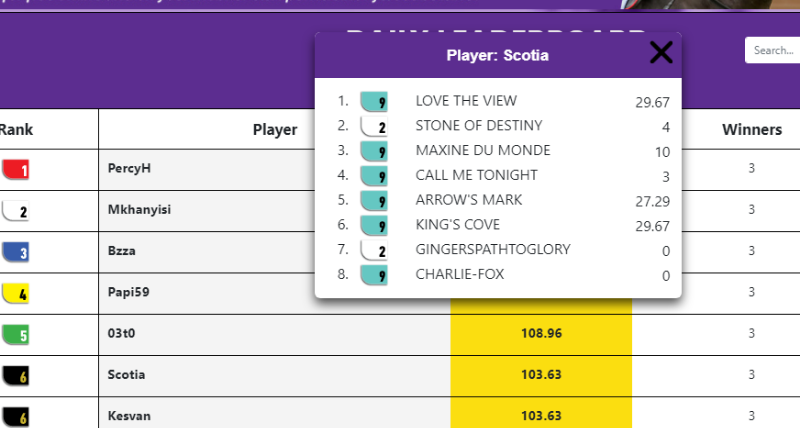Image resolution: width=800 pixels, height=428 pixels.
Task: Open player PercyH's details
Action: tap(129, 168)
